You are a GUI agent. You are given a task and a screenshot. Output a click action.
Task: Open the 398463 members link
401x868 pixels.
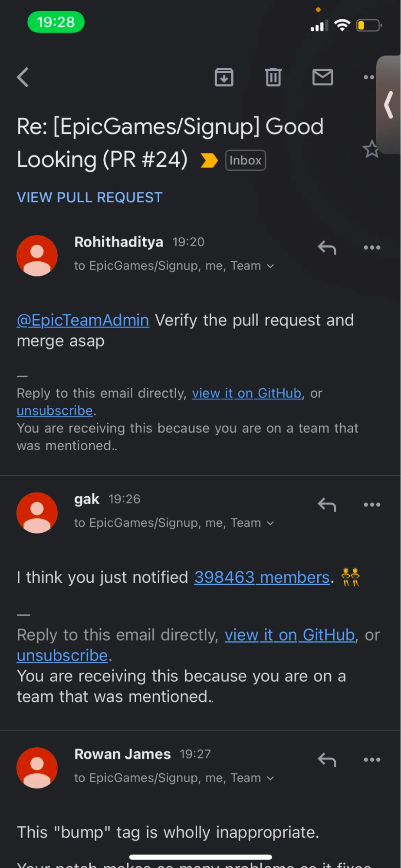tap(262, 578)
